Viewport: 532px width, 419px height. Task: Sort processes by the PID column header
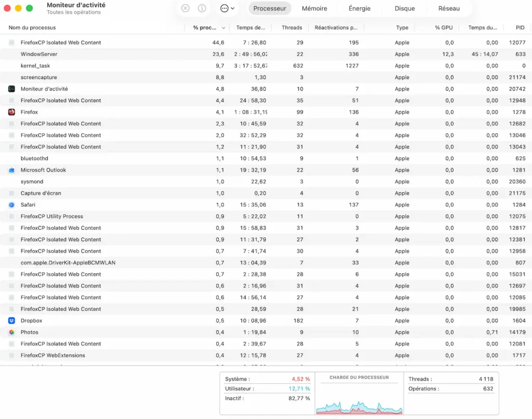click(519, 28)
